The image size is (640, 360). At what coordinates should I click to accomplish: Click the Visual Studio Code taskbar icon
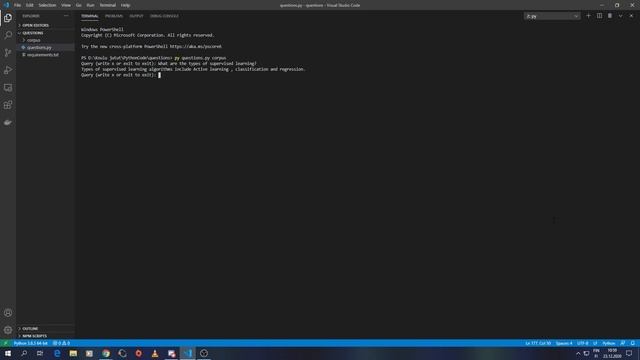click(x=188, y=353)
